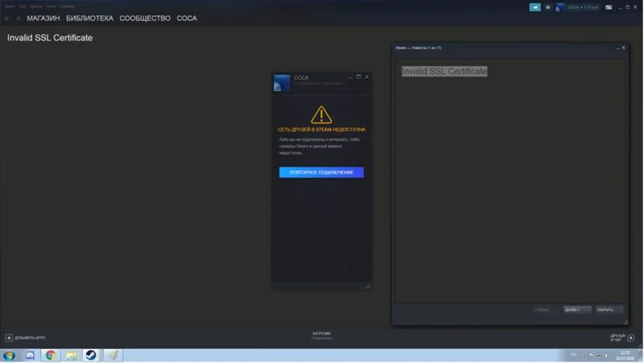Maximize the main Steam window
This screenshot has height=364, width=644.
[x=628, y=7]
